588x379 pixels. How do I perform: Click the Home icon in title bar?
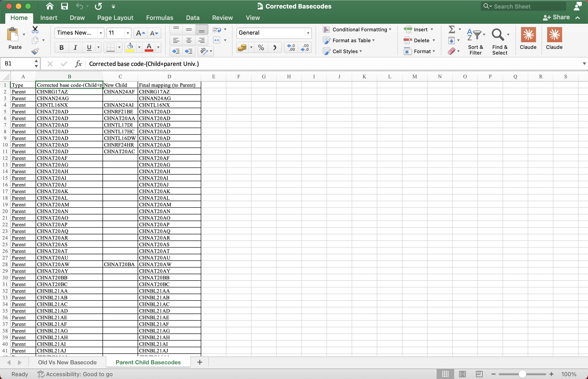(x=50, y=6)
